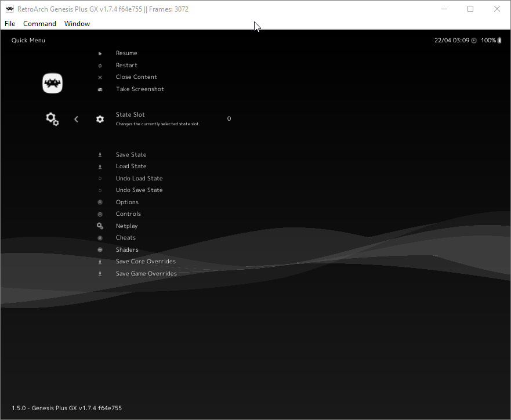
Task: Open the Options submenu
Action: pos(127,202)
